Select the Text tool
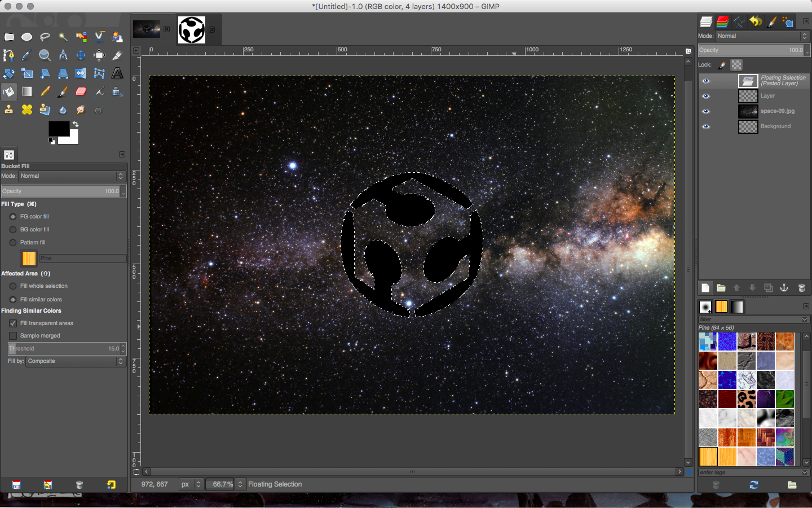 pyautogui.click(x=117, y=73)
